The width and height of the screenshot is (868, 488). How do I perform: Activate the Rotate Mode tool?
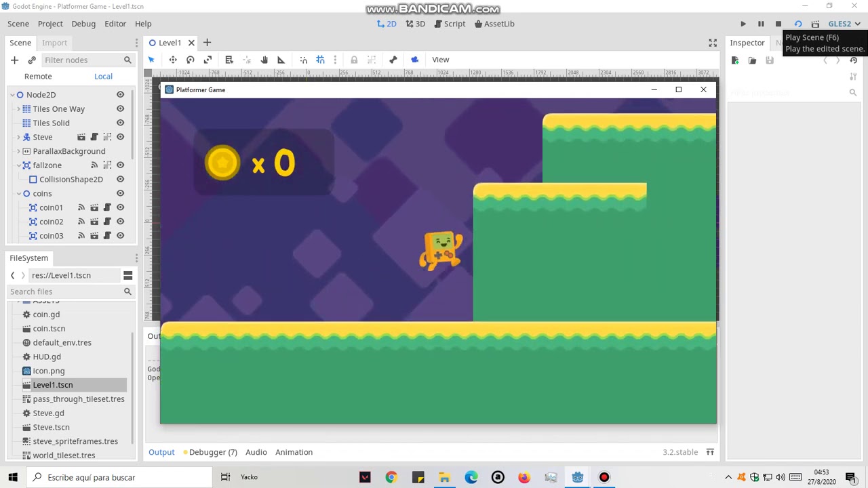tap(191, 60)
